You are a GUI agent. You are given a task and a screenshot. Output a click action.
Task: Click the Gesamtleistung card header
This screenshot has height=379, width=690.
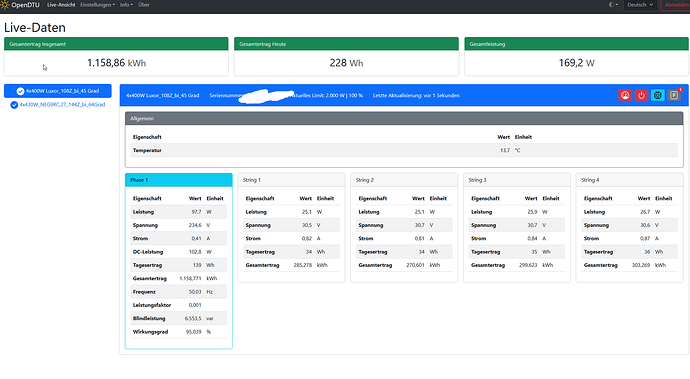click(576, 44)
